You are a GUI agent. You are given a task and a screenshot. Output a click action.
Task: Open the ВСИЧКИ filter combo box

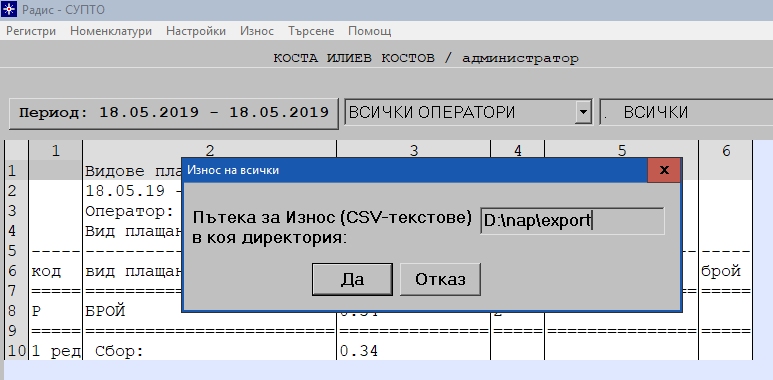(686, 112)
